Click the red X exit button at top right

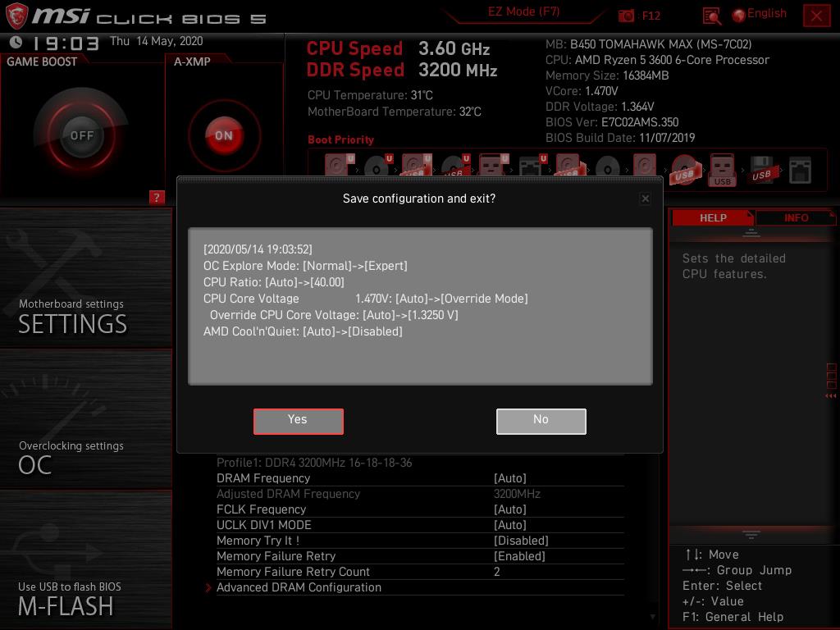(816, 16)
